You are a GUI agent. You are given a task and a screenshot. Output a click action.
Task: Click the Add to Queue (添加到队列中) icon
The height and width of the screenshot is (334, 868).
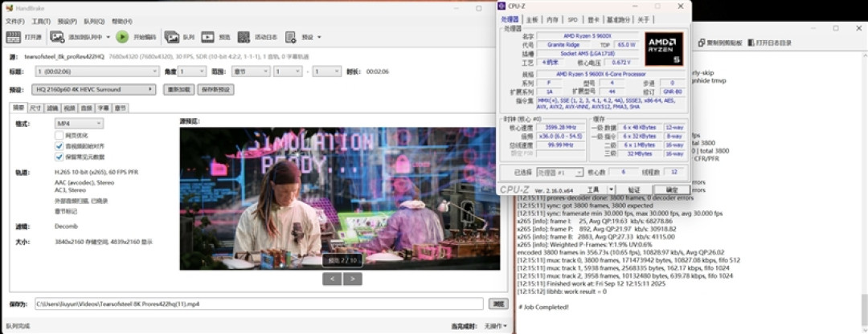pyautogui.click(x=58, y=37)
